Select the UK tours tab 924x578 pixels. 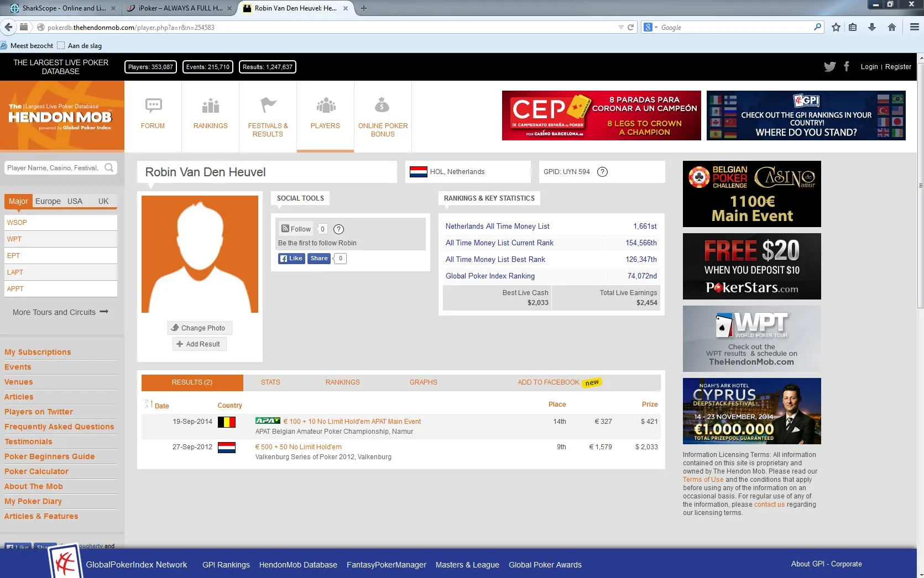point(103,201)
